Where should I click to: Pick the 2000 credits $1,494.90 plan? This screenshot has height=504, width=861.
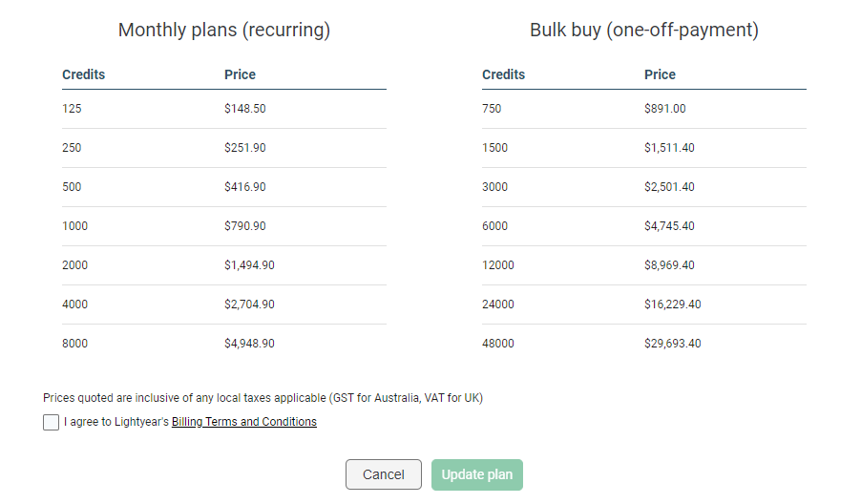(224, 265)
